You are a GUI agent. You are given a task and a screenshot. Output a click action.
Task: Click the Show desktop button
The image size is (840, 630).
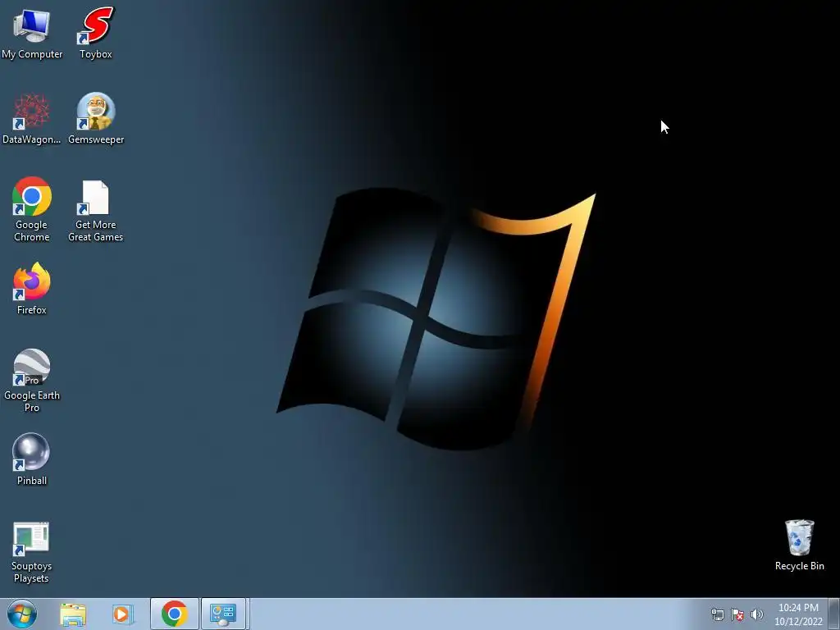tap(834, 614)
